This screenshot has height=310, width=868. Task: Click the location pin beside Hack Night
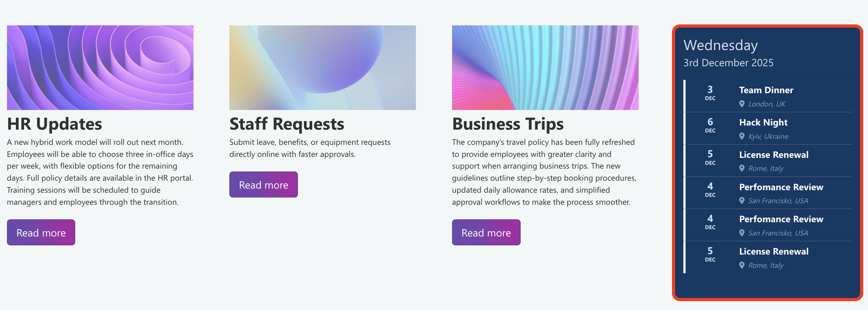[741, 136]
